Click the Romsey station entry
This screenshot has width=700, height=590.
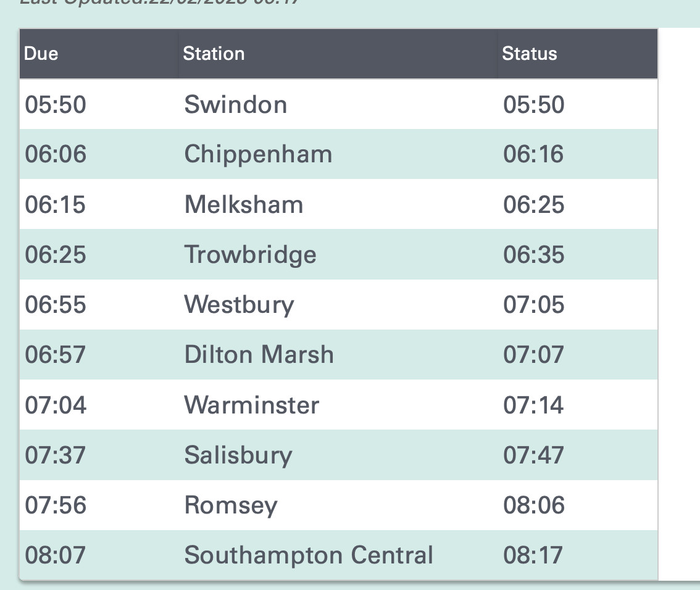pyautogui.click(x=231, y=505)
